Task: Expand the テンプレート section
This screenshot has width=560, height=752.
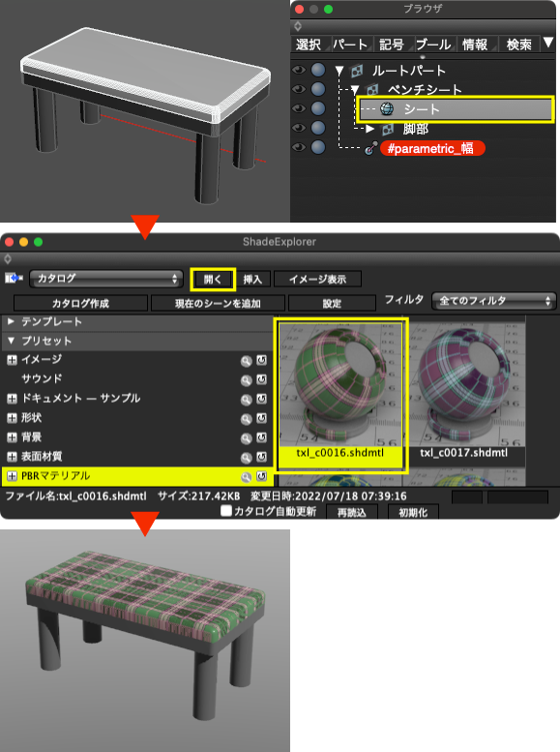Action: click(11, 321)
